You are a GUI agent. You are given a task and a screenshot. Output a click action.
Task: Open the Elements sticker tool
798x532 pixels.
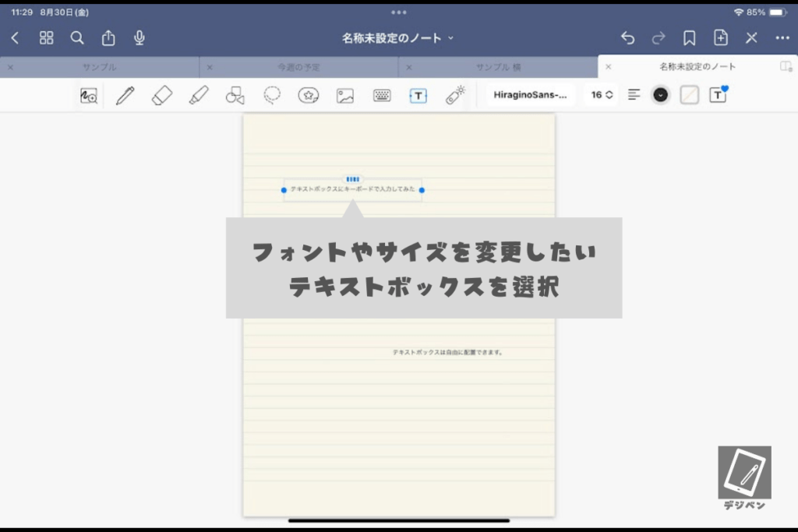coord(309,95)
